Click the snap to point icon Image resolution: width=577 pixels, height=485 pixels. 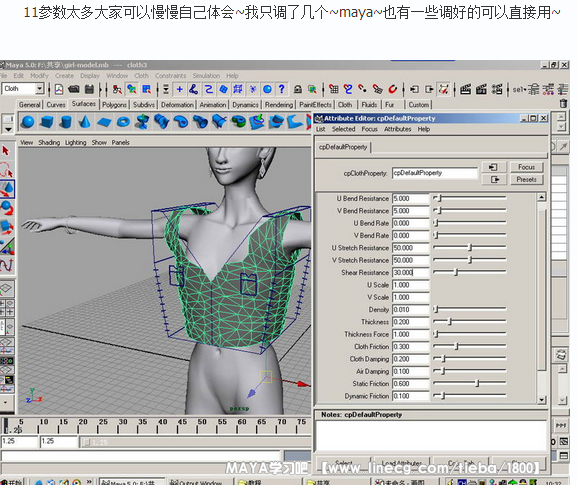pos(362,89)
